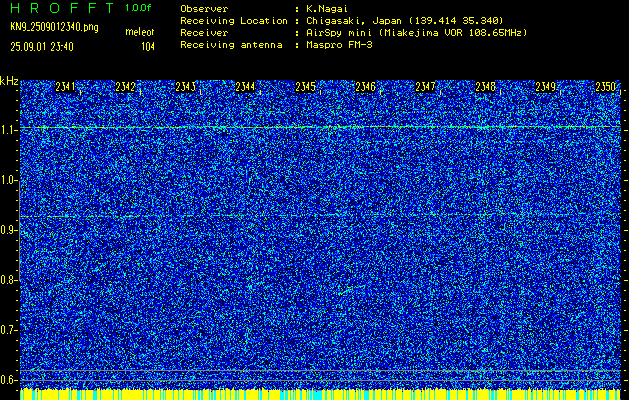
Task: Click the meteor count value 104
Action: point(148,47)
